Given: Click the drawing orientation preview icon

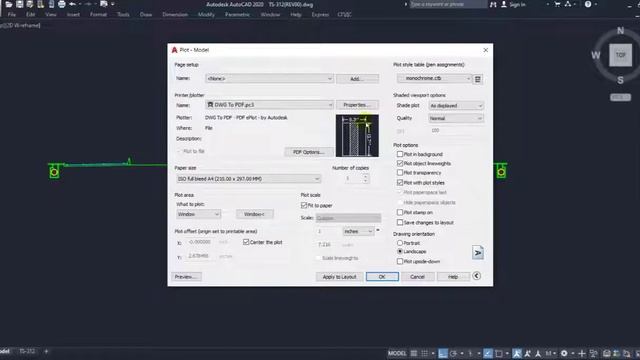Looking at the screenshot, I should click(x=478, y=253).
